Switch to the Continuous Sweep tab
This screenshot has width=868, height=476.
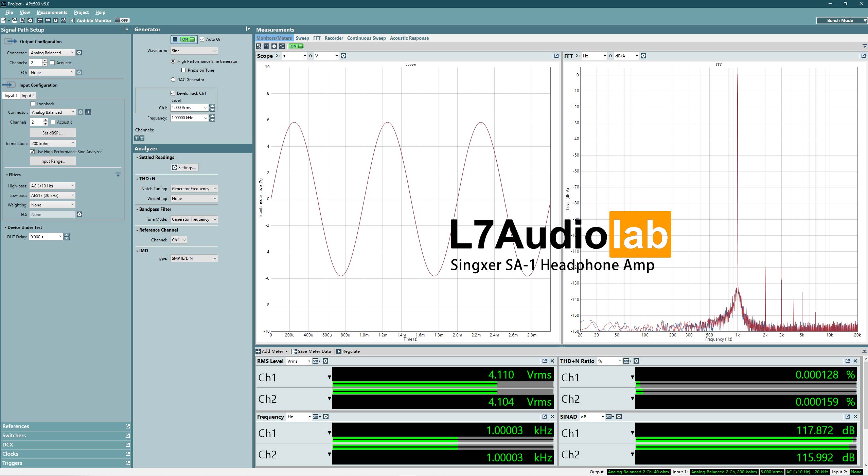point(366,38)
